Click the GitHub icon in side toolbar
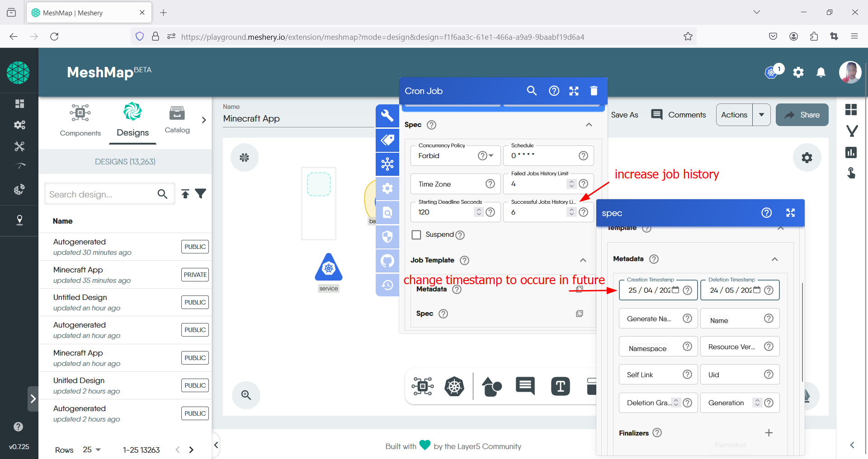This screenshot has height=459, width=868. 387,261
